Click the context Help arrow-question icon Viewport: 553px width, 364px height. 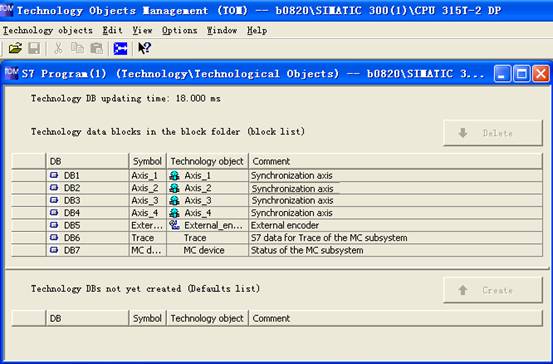click(x=144, y=48)
